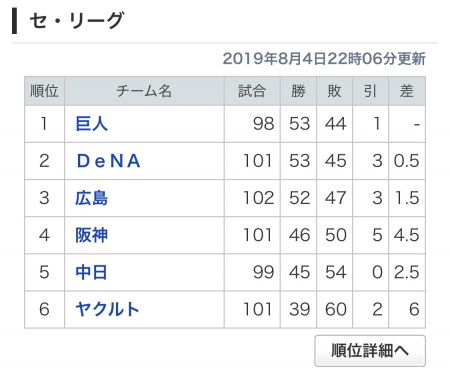The image size is (450, 371).
Task: Click the 敗 column header
Action: click(335, 91)
